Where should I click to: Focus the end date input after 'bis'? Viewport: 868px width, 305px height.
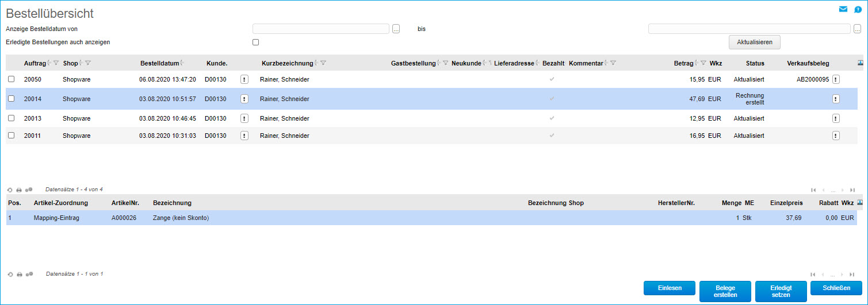[x=749, y=29]
